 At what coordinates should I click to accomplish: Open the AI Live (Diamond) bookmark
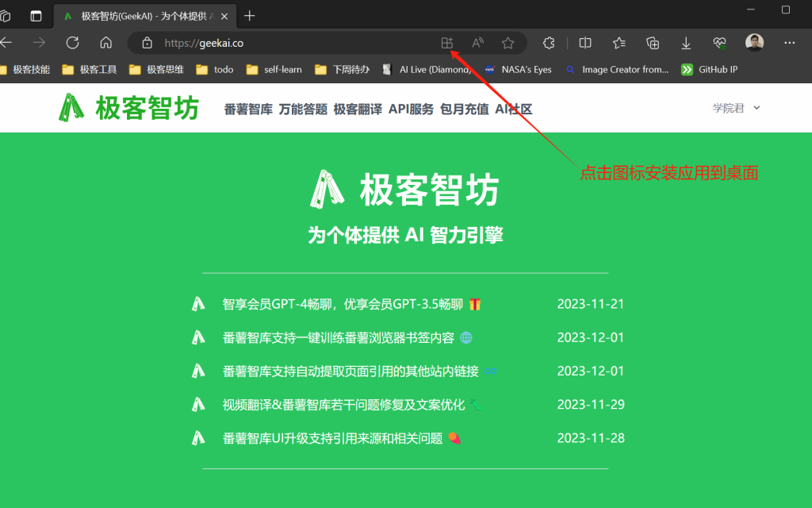coord(427,70)
